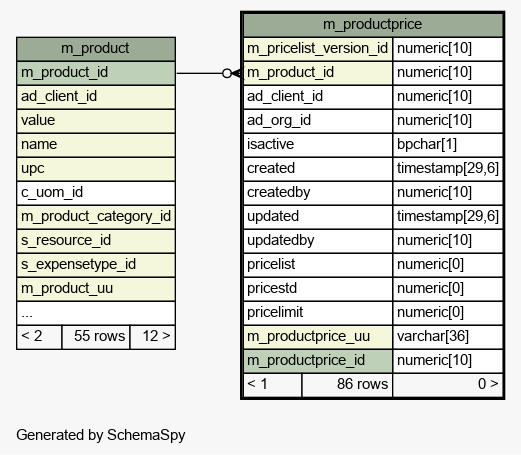Click the '55 rows' count cell
521x455 pixels.
point(96,337)
